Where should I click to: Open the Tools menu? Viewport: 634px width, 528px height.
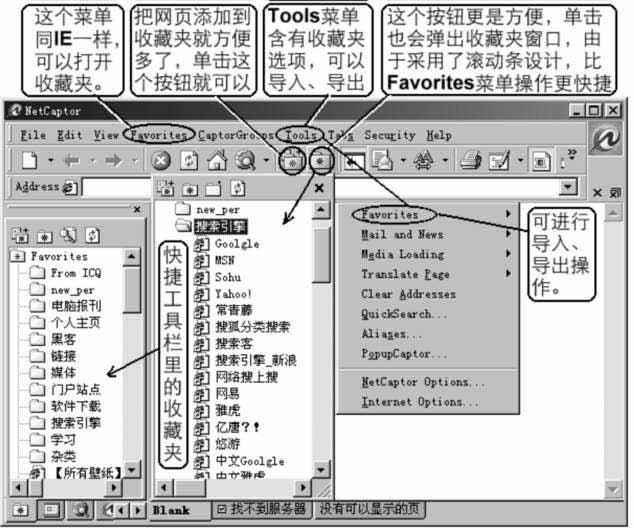(x=301, y=135)
